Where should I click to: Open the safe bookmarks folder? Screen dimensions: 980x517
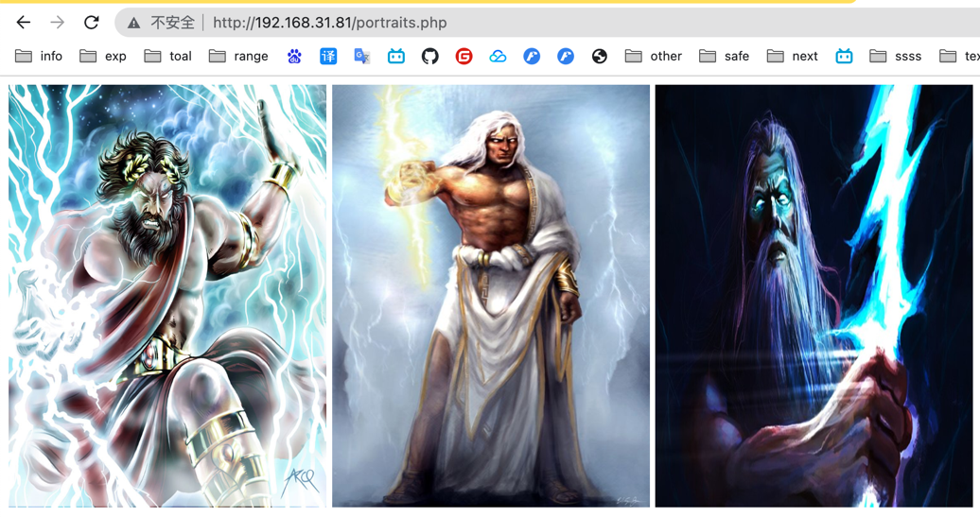point(725,57)
